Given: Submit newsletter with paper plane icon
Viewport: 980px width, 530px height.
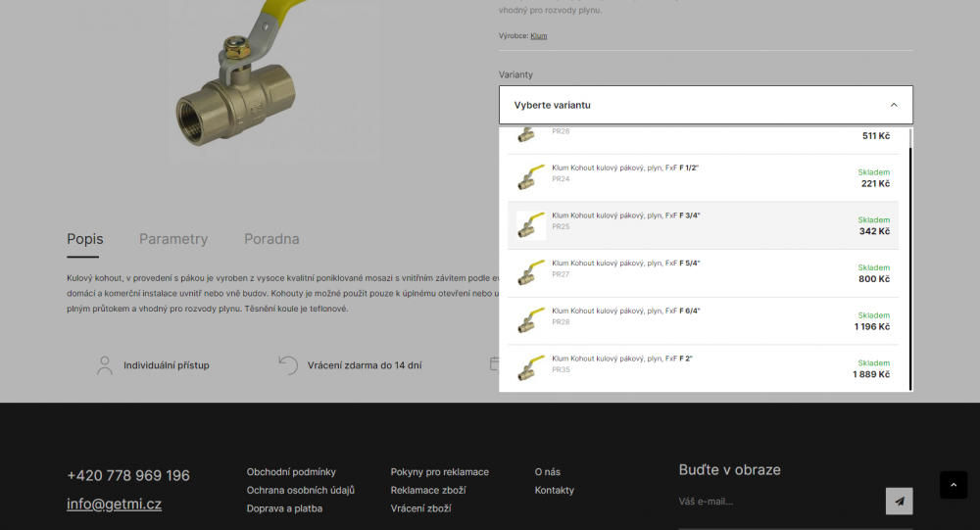Looking at the screenshot, I should coord(899,502).
